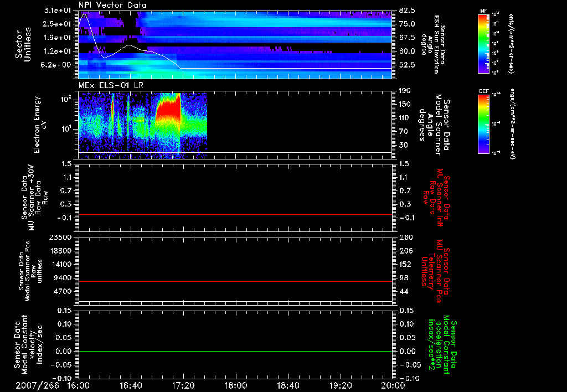The height and width of the screenshot is (392, 567).
Task: Click the "260" telemetry tick value
Action: [405, 238]
